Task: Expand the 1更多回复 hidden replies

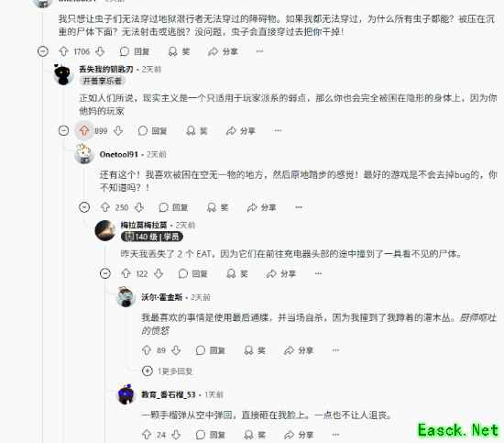Action: coord(168,371)
